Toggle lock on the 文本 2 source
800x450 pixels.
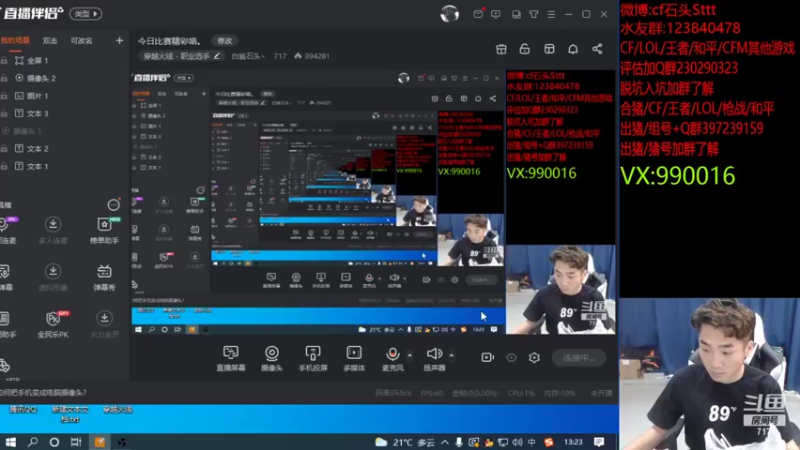point(4,148)
